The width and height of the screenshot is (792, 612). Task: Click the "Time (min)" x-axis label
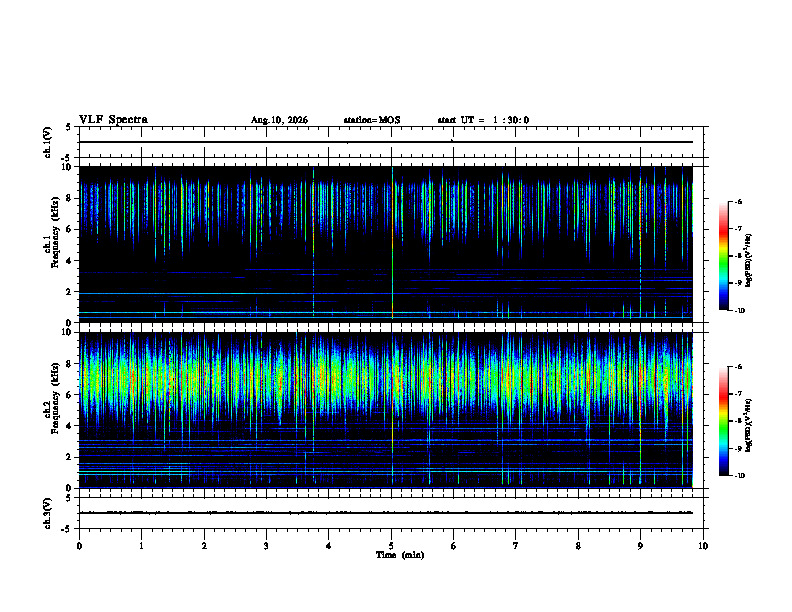(400, 555)
